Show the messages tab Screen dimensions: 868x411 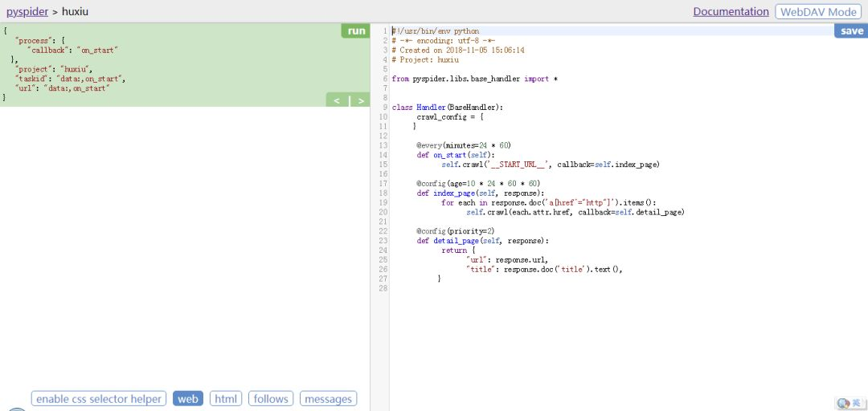pos(328,398)
